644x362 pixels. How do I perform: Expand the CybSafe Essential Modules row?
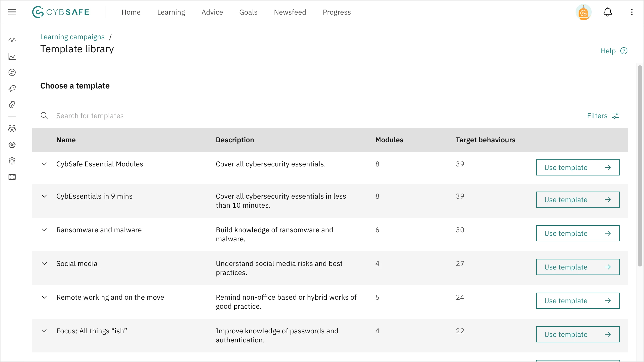pyautogui.click(x=44, y=164)
